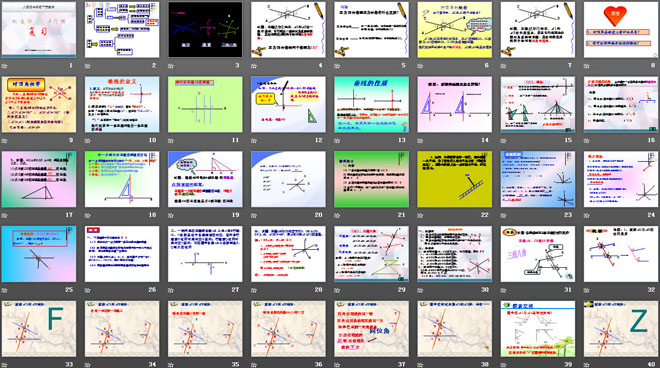Click the star icon under slide 34
Screen dimensions: 660x368
[88, 365]
